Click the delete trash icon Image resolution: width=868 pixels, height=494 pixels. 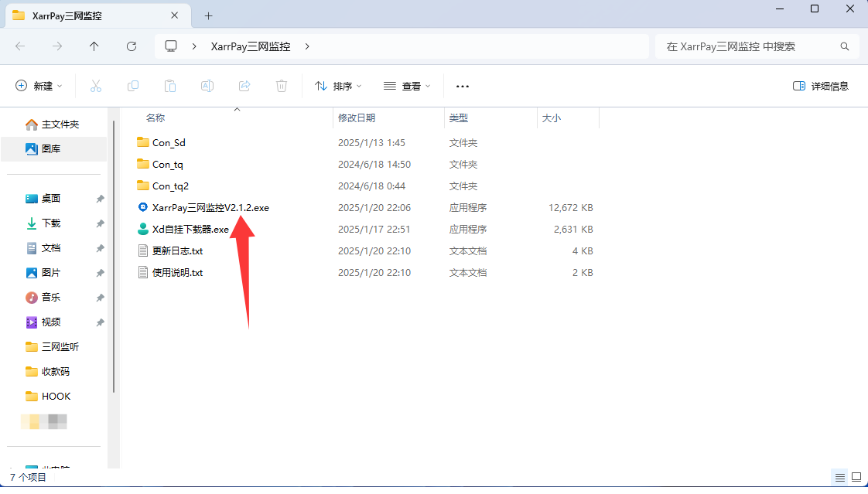click(x=282, y=86)
